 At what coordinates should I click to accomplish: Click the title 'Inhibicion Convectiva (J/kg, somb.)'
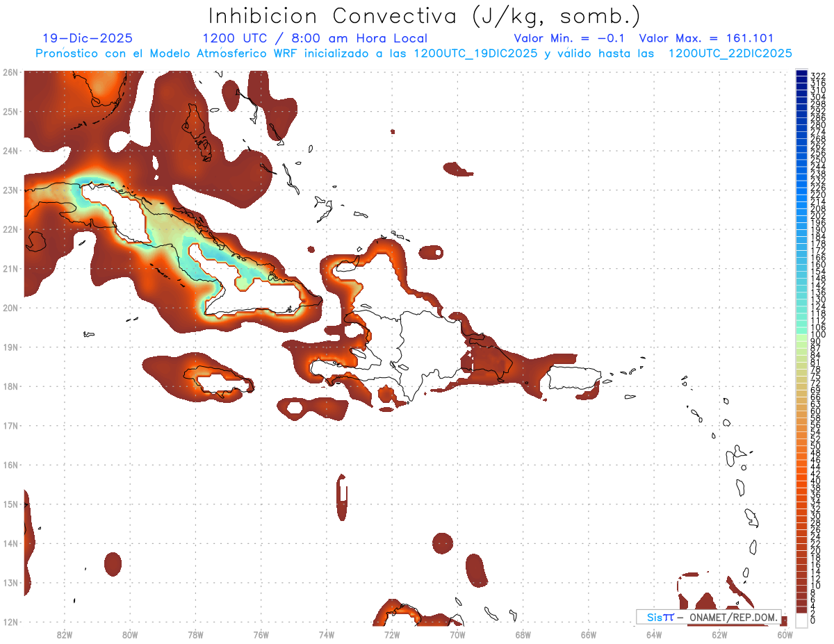425,17
